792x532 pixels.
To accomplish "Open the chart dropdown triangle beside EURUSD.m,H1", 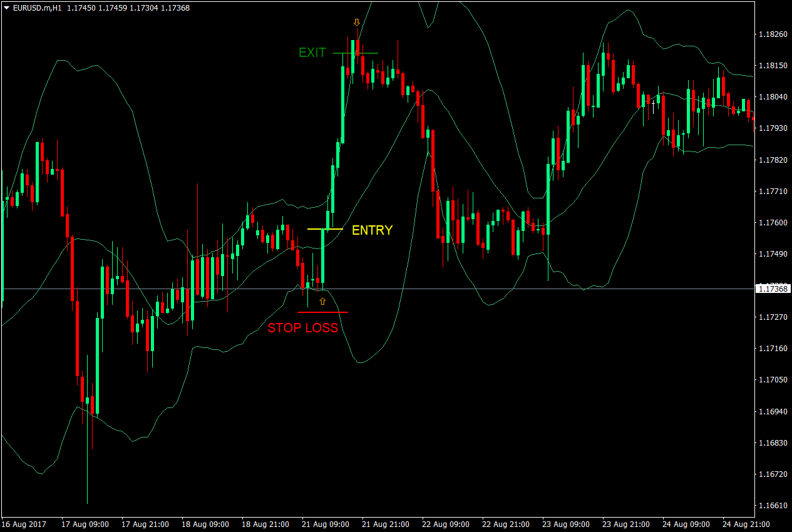I will coord(6,8).
